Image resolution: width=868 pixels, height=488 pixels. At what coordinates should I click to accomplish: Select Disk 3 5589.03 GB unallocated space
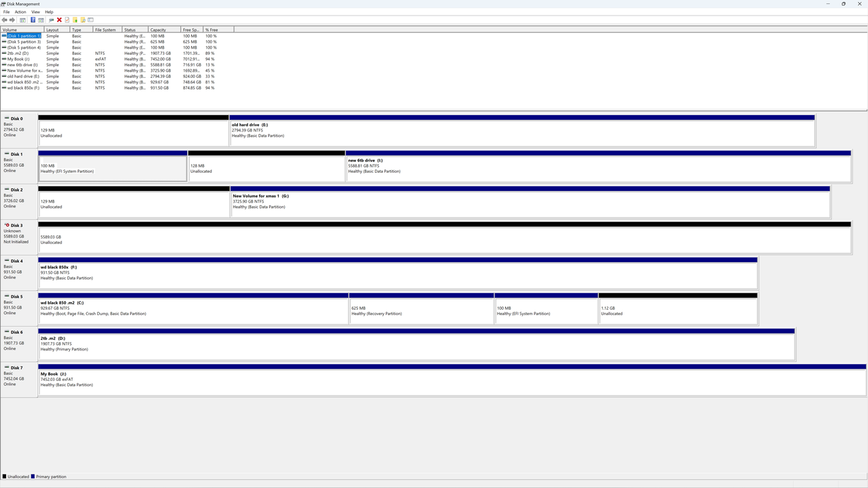(x=445, y=237)
